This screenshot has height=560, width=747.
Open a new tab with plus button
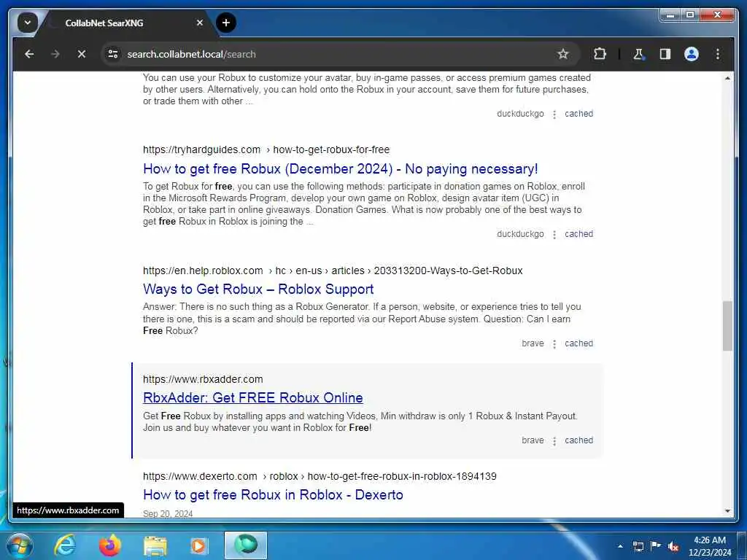pos(226,23)
